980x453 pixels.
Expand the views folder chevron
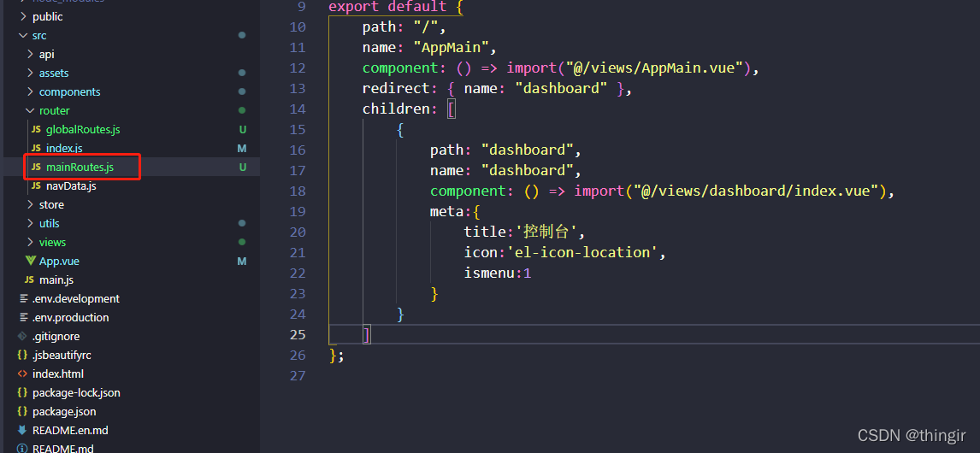pyautogui.click(x=30, y=242)
